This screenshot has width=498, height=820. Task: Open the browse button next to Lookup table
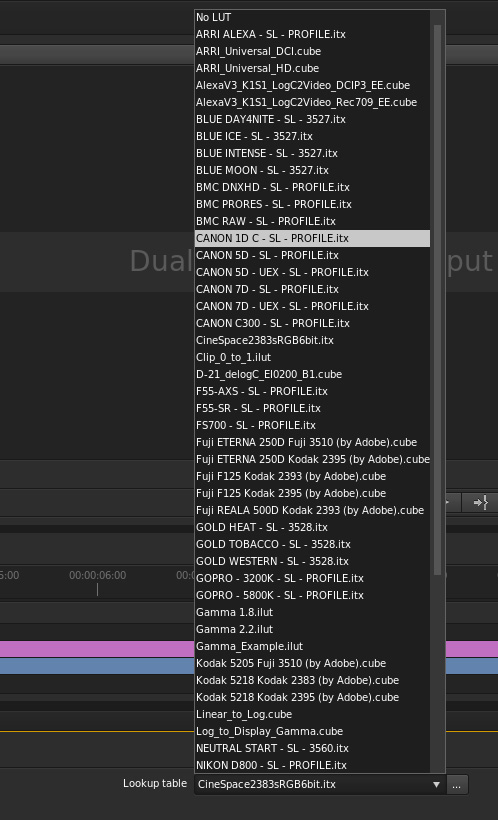coord(457,784)
